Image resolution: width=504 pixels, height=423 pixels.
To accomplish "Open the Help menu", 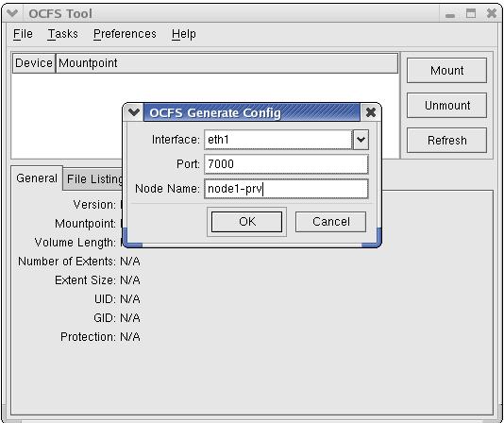I will point(183,34).
